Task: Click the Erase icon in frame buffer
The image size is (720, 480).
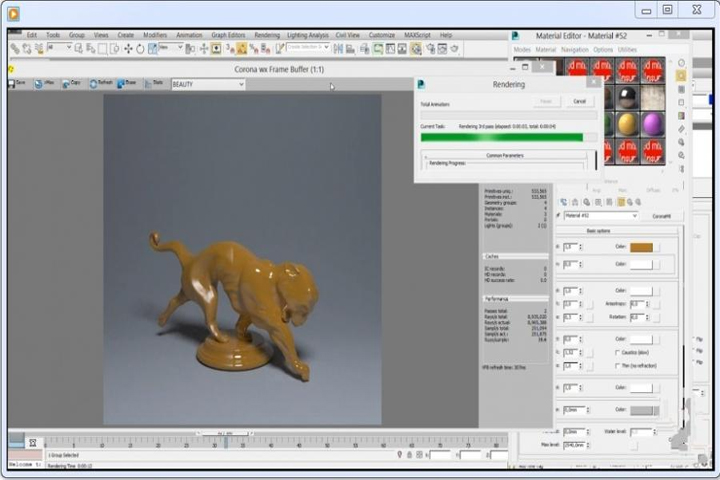Action: click(x=127, y=84)
